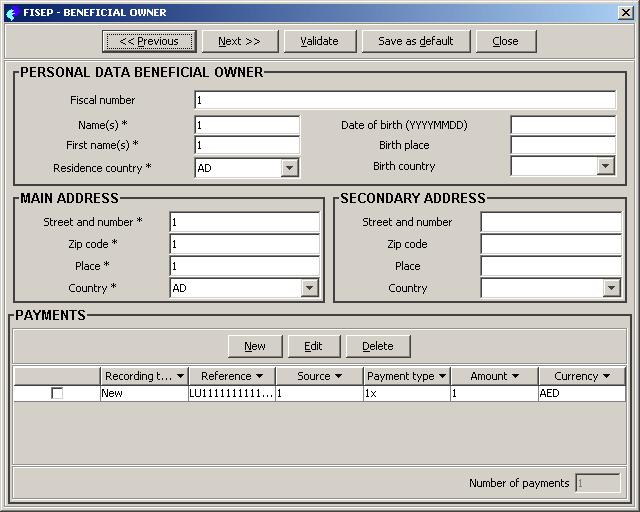640x512 pixels.
Task: Go back with the << Previous button
Action: 148,41
